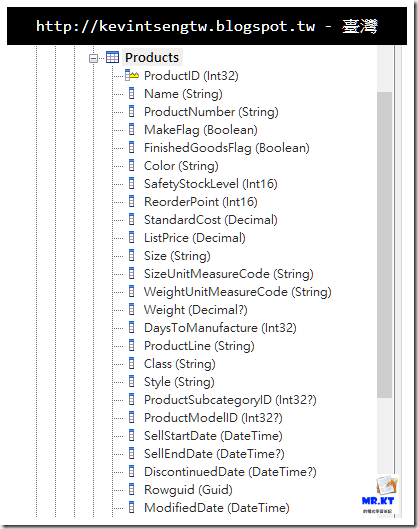Image resolution: width=418 pixels, height=529 pixels.
Task: Select DiscontinuedDate (DateTime?) entry
Action: pyautogui.click(x=230, y=472)
